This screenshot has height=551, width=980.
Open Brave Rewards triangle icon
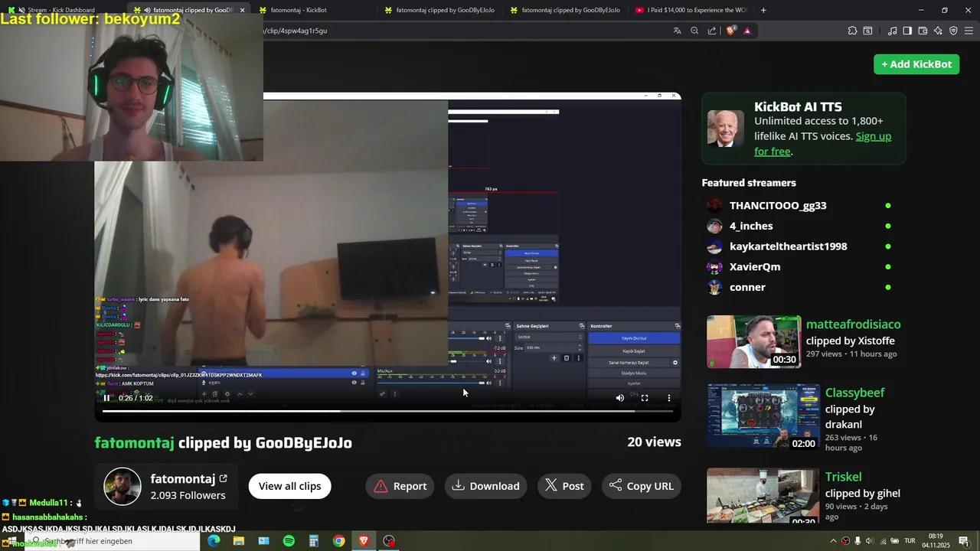[x=747, y=31]
